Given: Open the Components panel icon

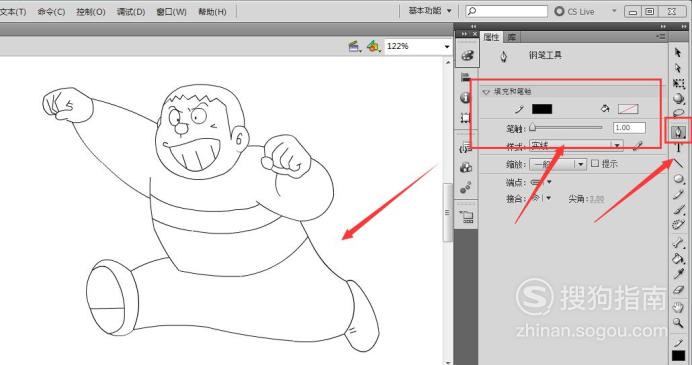Looking at the screenshot, I should (x=466, y=168).
